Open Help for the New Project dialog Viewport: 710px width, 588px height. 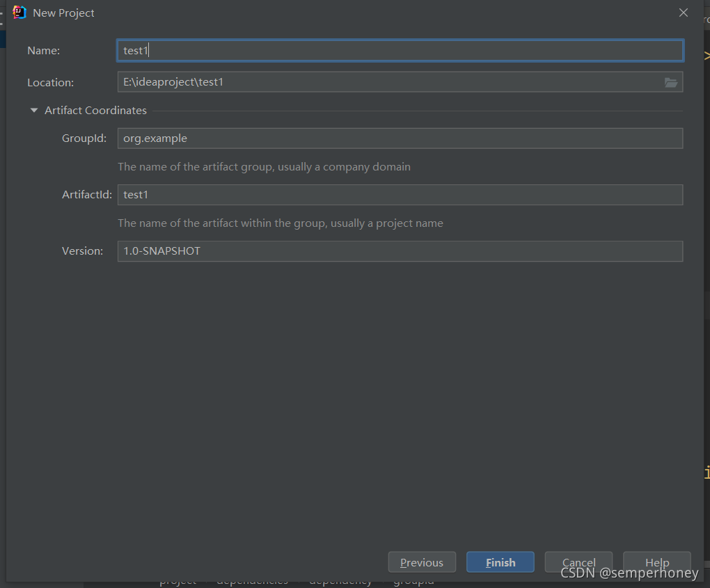click(657, 562)
